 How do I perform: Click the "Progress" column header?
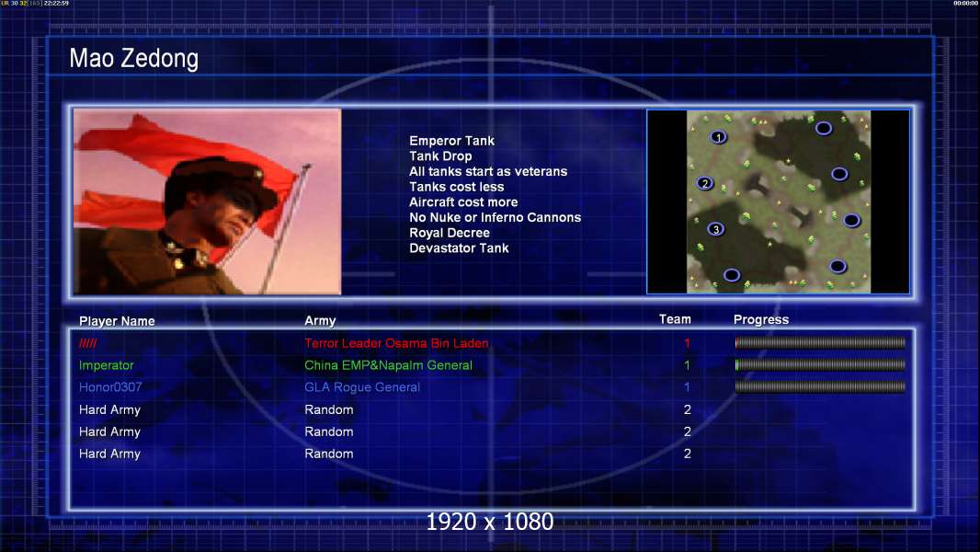(x=760, y=319)
